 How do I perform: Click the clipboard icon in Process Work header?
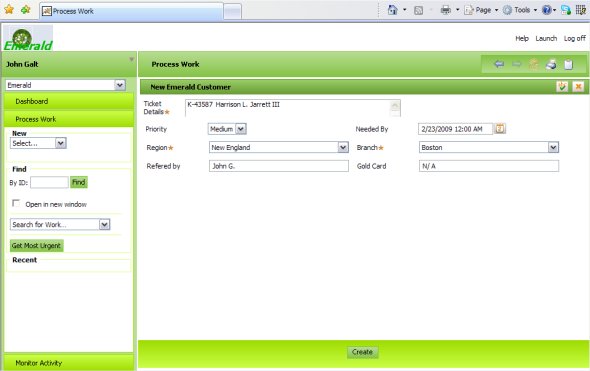[569, 64]
